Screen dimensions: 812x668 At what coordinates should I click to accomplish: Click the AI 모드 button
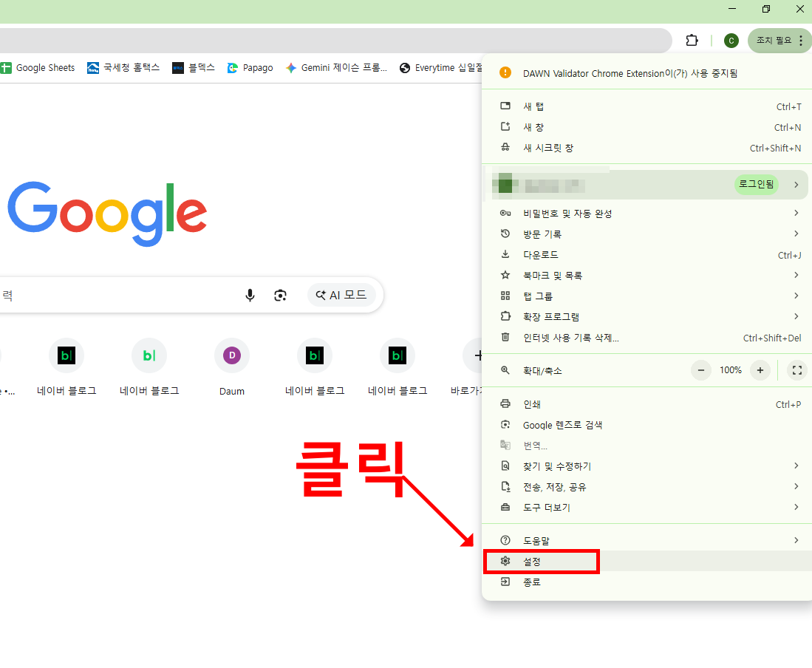341,294
